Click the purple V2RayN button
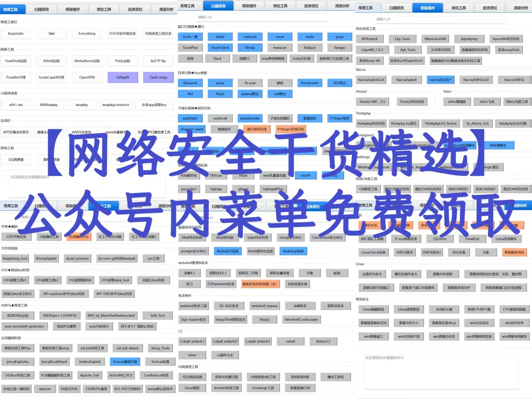This screenshot has height=399, width=532. (x=123, y=77)
